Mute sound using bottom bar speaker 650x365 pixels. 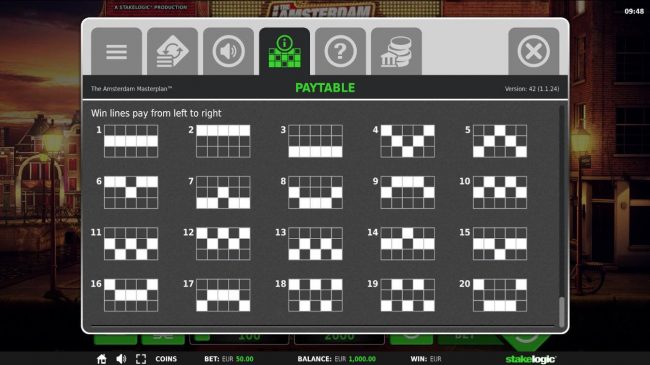pos(121,359)
